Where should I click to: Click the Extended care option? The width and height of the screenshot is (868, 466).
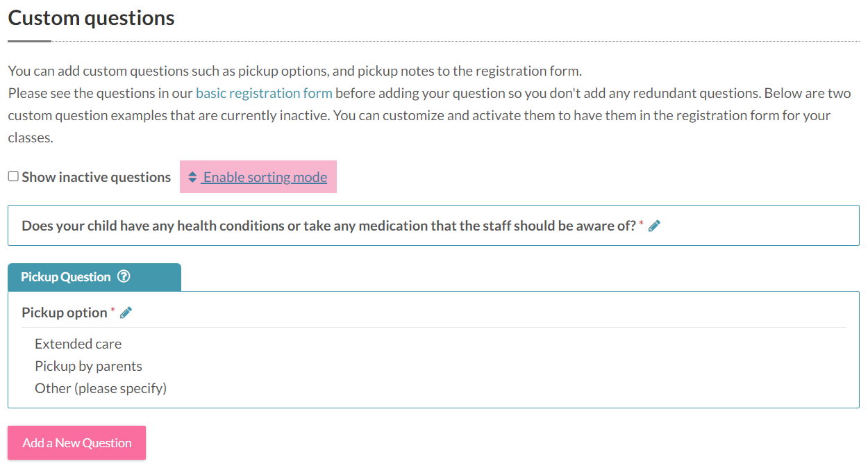click(78, 344)
